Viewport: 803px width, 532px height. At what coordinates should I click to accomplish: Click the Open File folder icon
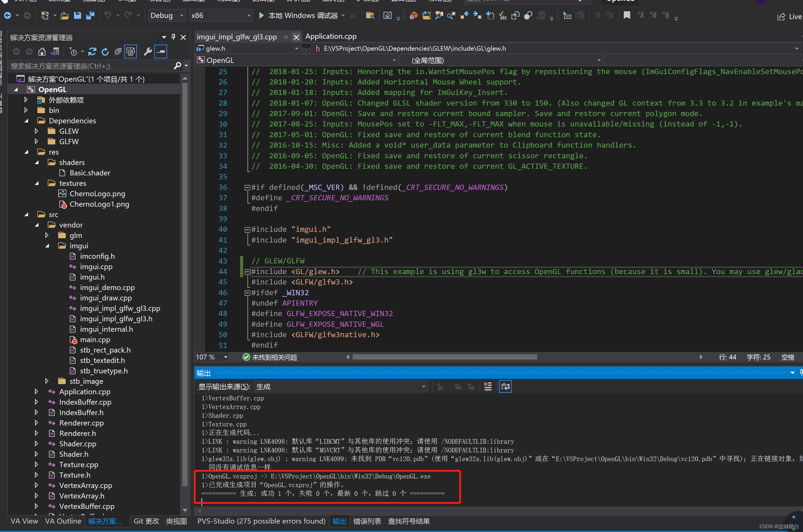(65, 15)
